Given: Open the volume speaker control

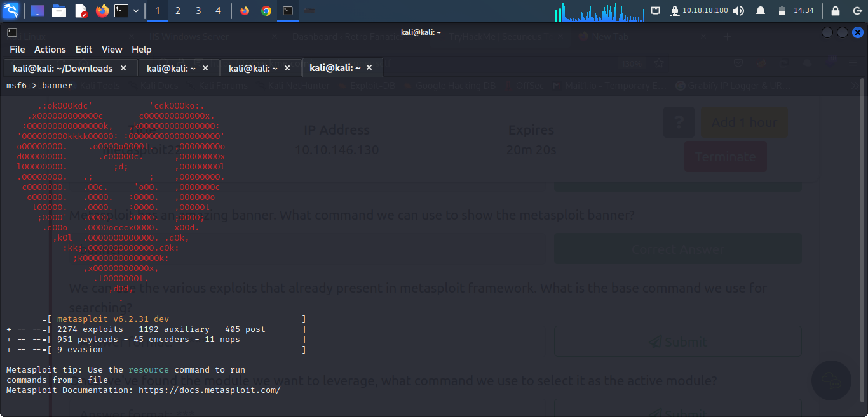Looking at the screenshot, I should 739,11.
